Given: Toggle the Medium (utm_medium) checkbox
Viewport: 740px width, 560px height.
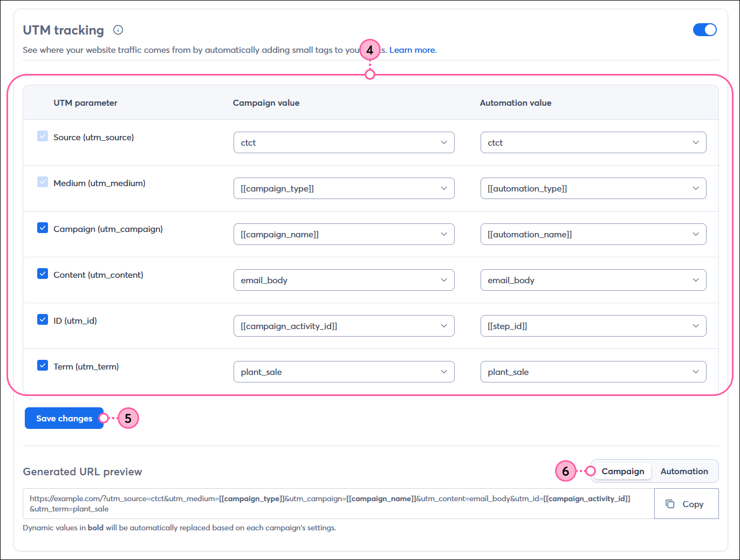Looking at the screenshot, I should (x=43, y=182).
